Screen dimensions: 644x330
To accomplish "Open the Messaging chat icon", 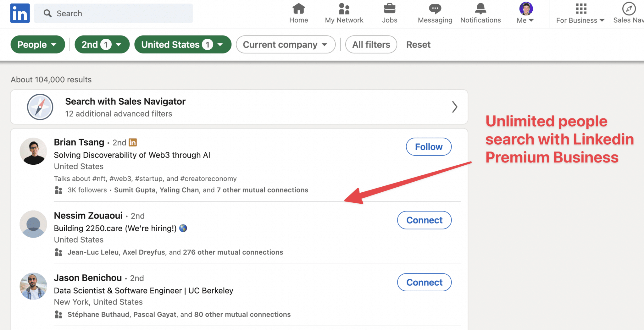I will click(x=435, y=9).
